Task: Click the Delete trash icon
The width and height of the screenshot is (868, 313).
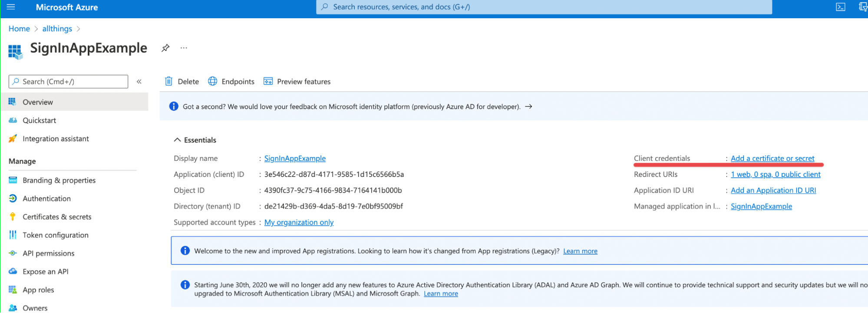Action: tap(168, 81)
